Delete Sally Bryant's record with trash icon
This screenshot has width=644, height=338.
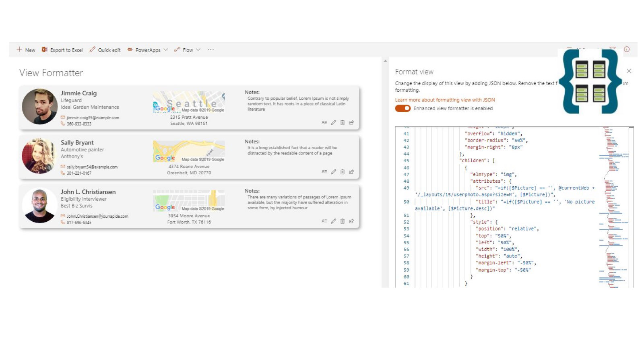[342, 172]
